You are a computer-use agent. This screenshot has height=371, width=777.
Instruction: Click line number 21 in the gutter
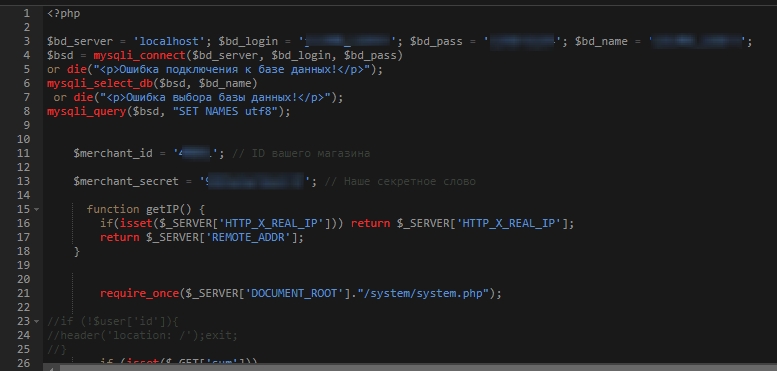point(23,294)
